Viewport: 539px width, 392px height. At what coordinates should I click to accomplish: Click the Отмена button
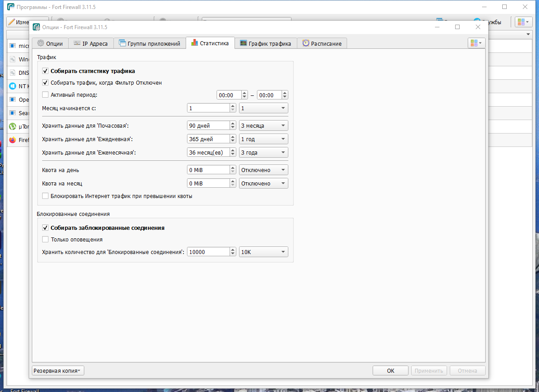tap(467, 370)
